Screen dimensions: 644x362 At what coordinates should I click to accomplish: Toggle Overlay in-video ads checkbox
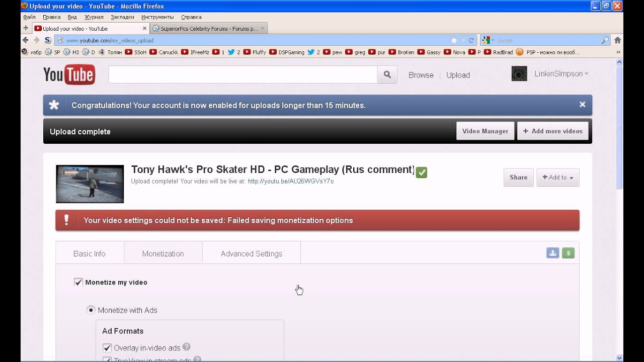pyautogui.click(x=107, y=347)
